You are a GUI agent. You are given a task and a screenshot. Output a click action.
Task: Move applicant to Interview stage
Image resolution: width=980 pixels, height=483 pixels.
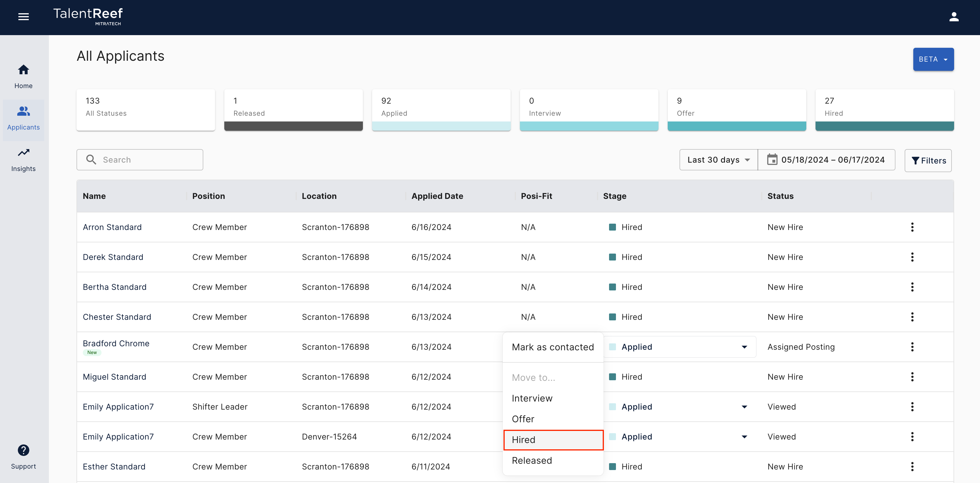[x=552, y=398]
